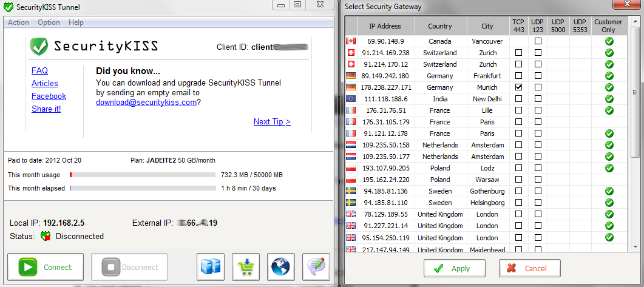The image size is (644, 287).
Task: Open the feedback speech bubble icon
Action: point(316,267)
